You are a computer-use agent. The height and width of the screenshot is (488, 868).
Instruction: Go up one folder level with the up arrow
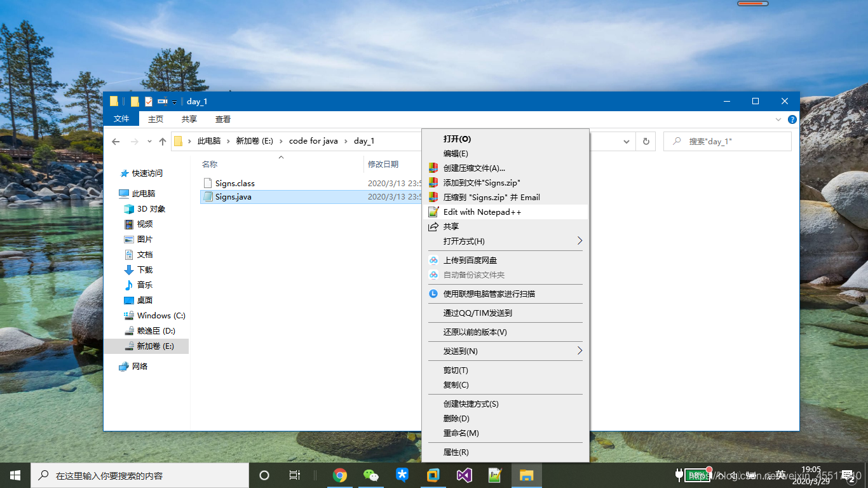click(x=163, y=141)
